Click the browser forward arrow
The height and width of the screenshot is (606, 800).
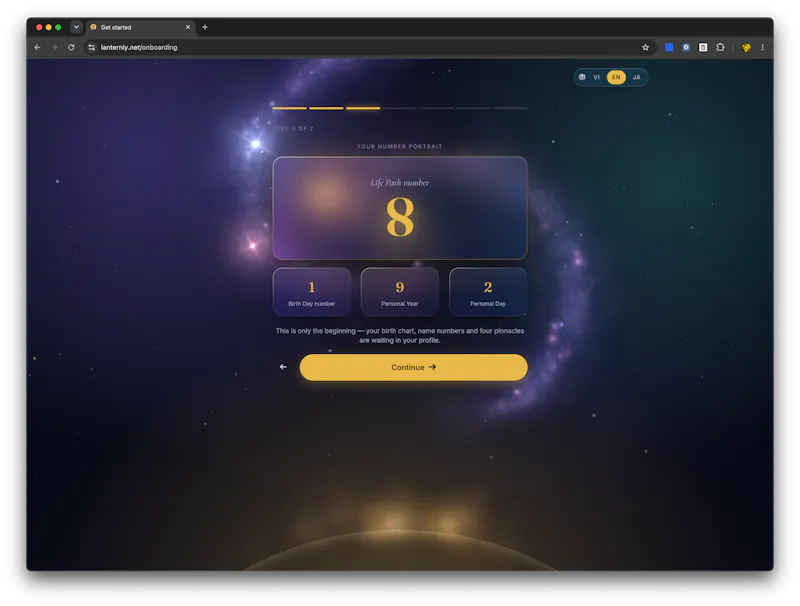(54, 47)
